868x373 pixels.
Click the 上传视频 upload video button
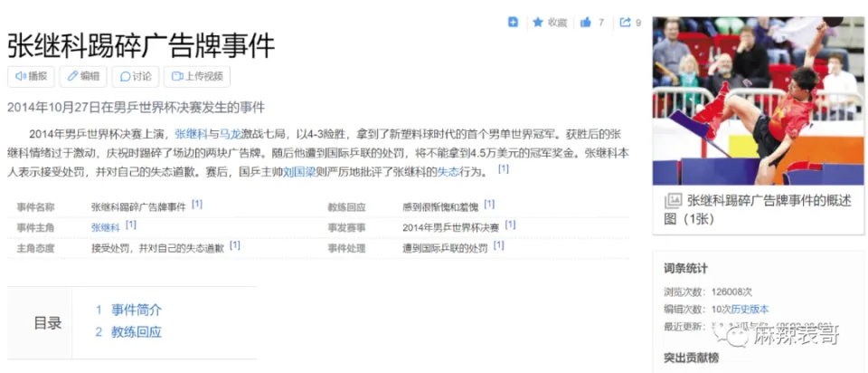click(x=196, y=77)
